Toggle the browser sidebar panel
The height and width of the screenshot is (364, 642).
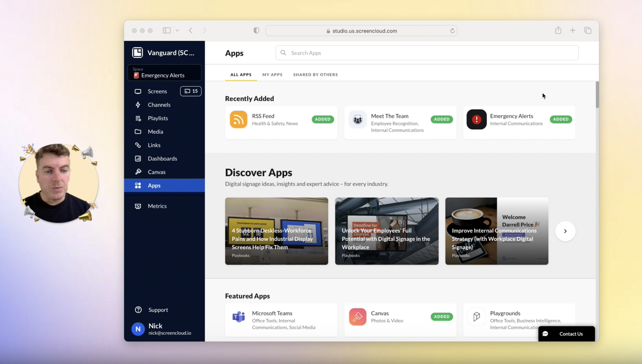166,30
